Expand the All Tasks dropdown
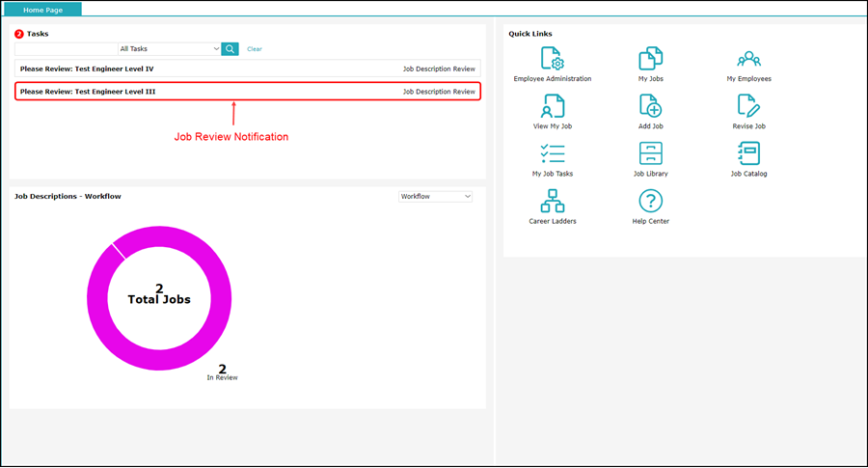 click(170, 49)
